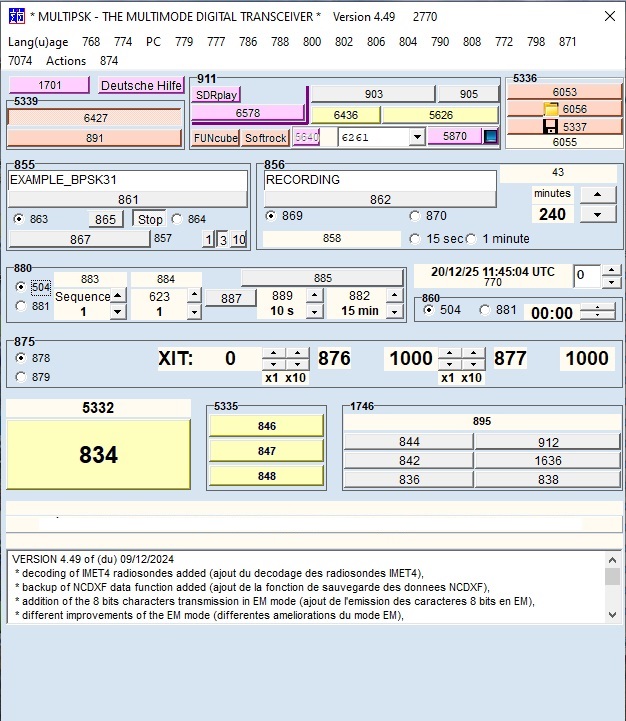Decrease the 240 minutes value
The image size is (626, 721).
point(597,215)
